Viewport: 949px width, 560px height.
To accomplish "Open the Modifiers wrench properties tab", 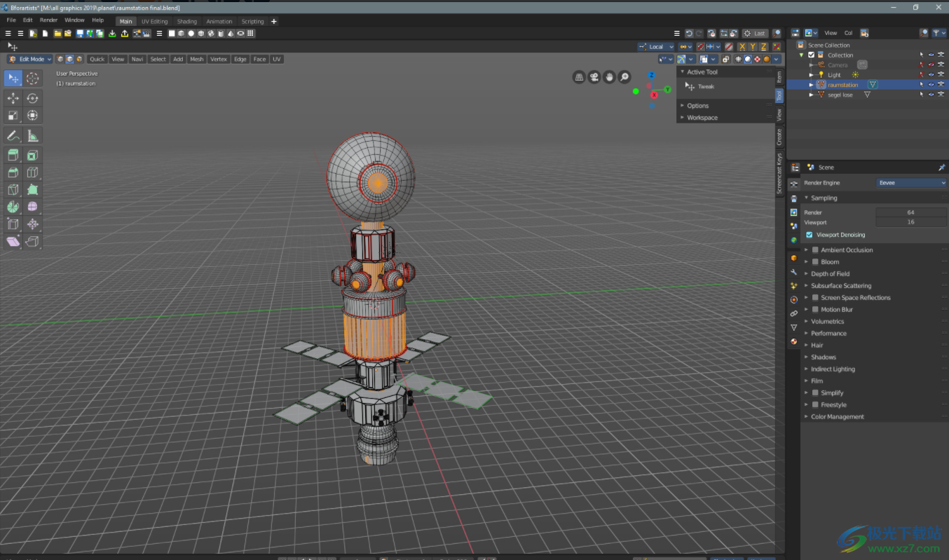I will [x=794, y=272].
